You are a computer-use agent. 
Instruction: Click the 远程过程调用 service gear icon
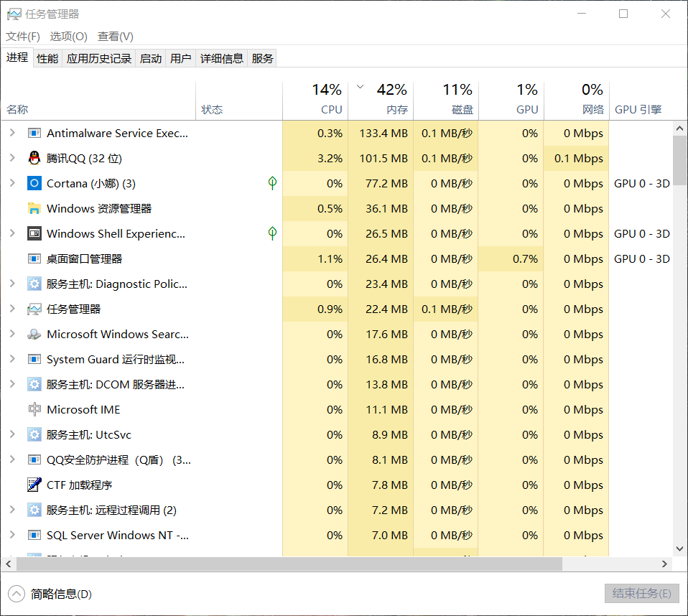pos(34,510)
